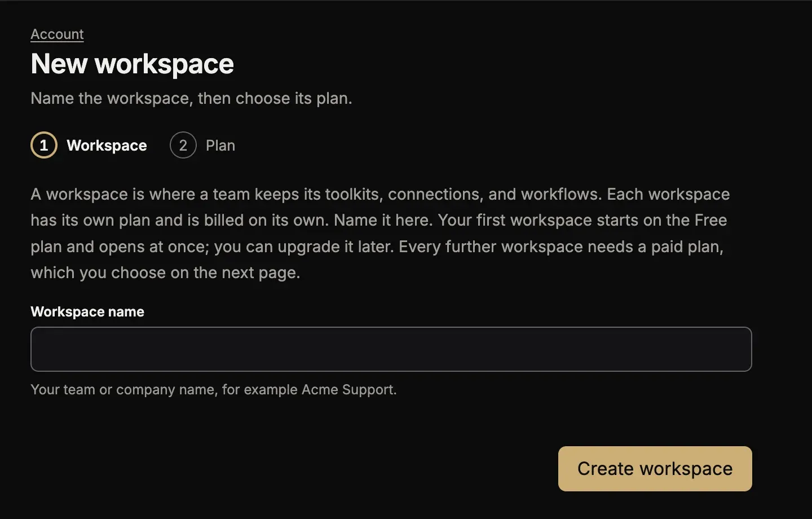Click the 'Your team or company name' hint text
This screenshot has height=519, width=812.
coord(214,390)
